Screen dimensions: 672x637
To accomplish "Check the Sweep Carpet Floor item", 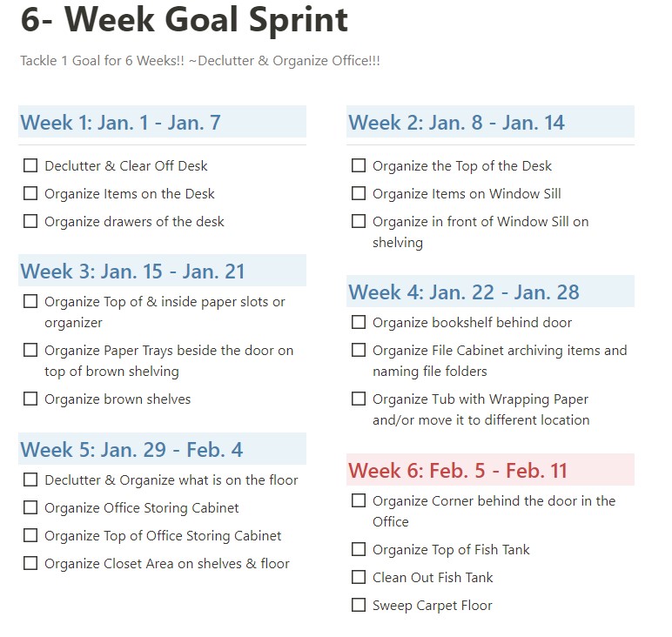I will point(359,606).
